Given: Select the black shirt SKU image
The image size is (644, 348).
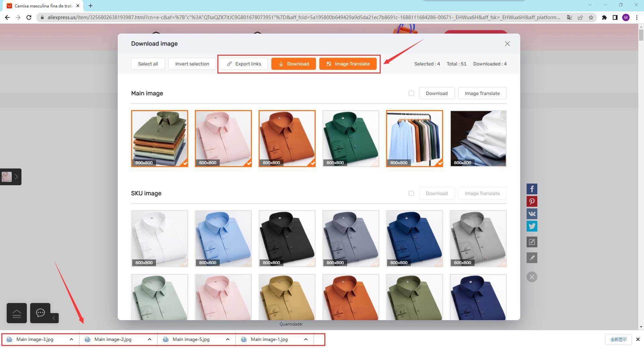Looking at the screenshot, I should coord(287,239).
